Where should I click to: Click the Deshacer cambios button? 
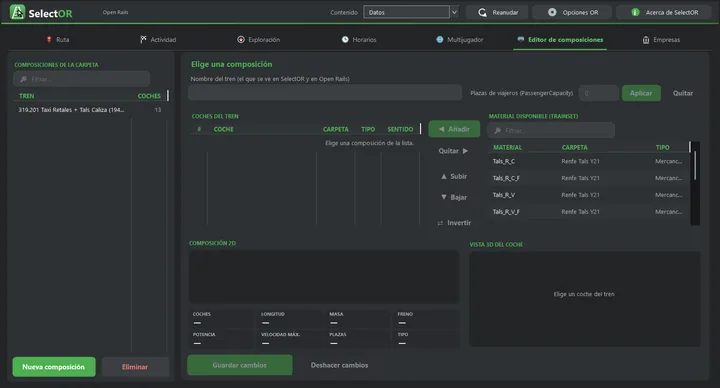339,365
